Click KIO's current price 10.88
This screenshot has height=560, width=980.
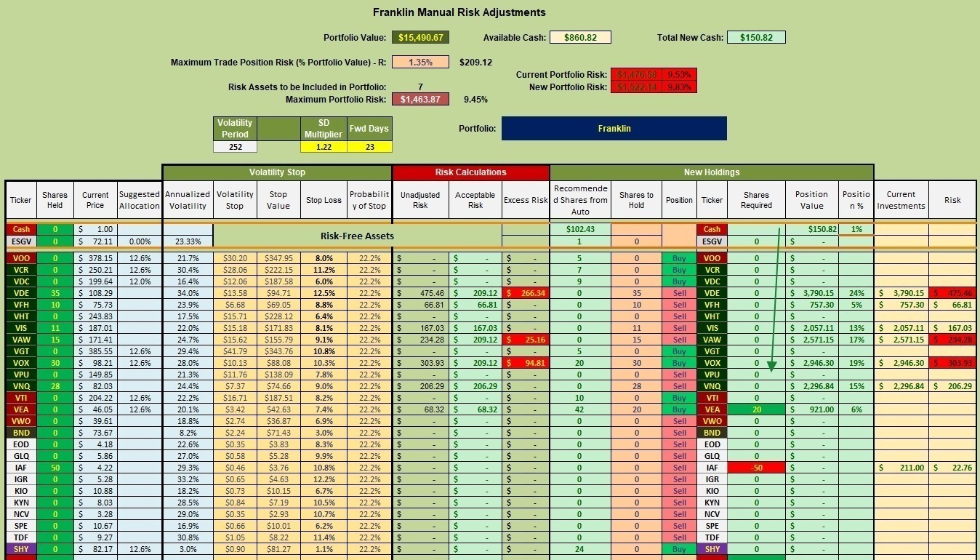(95, 491)
